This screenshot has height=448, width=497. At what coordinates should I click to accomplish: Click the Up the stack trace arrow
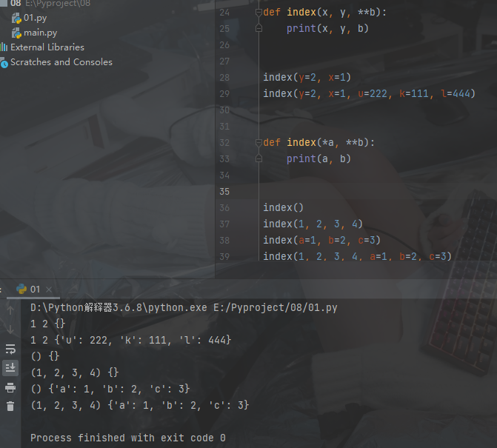click(10, 310)
